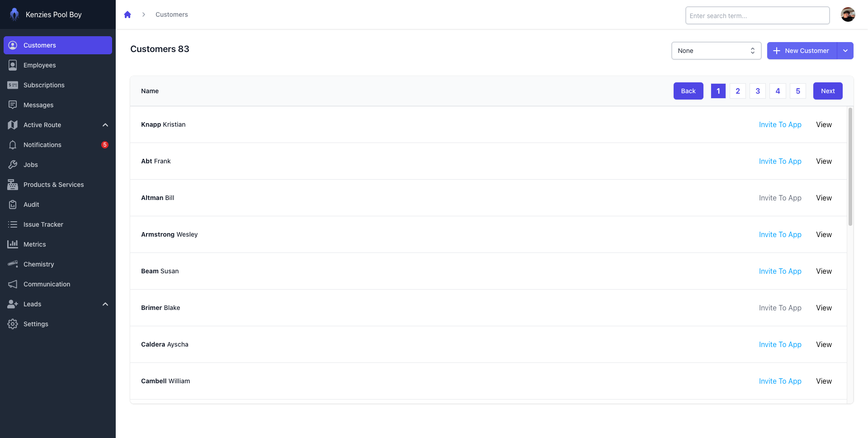Click the Audit clipboard icon
Screen dimensions: 868x438
pyautogui.click(x=13, y=205)
